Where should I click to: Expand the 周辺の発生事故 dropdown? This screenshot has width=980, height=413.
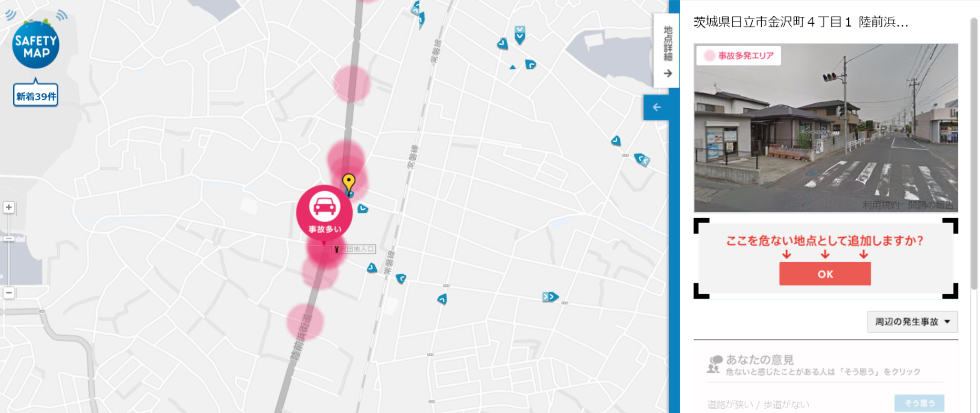click(912, 322)
